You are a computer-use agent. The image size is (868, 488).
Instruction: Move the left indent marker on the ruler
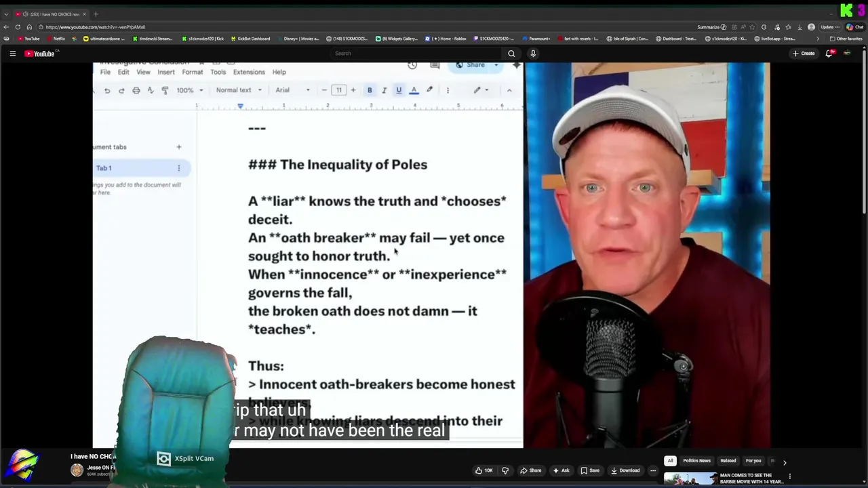(240, 106)
